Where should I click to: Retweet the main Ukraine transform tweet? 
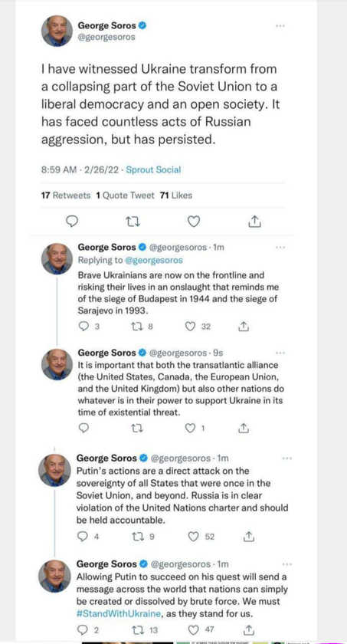tap(133, 222)
